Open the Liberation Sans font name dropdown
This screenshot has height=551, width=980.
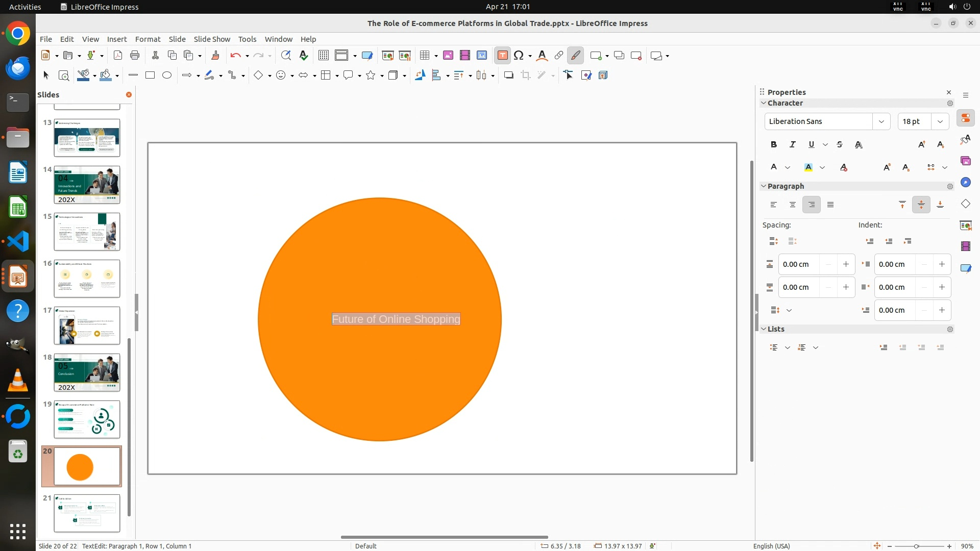click(x=881, y=121)
